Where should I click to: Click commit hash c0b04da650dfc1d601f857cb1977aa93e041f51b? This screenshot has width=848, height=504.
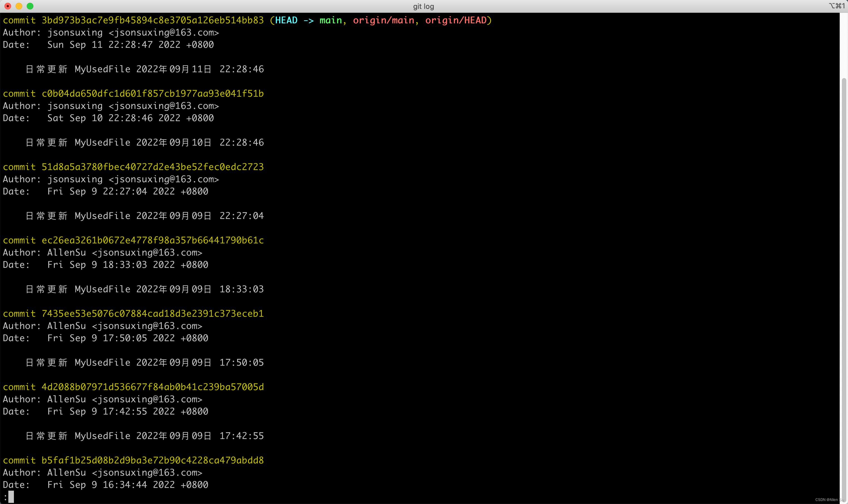point(153,94)
